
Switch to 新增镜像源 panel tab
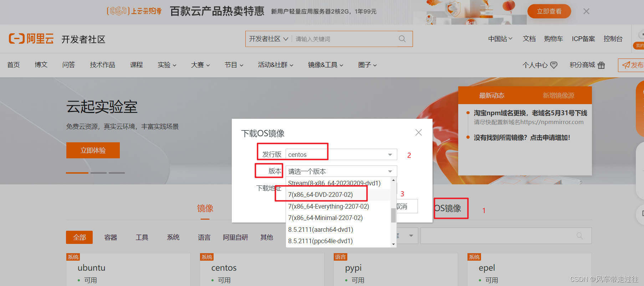click(x=558, y=95)
